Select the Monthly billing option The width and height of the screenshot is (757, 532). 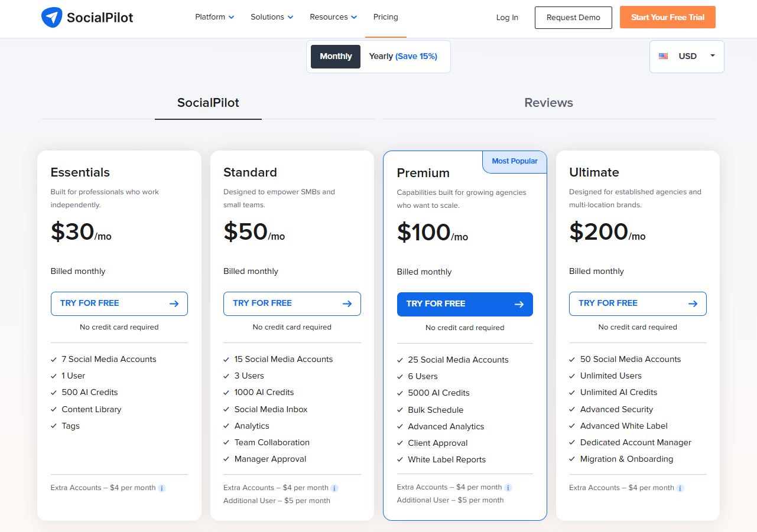coord(335,56)
